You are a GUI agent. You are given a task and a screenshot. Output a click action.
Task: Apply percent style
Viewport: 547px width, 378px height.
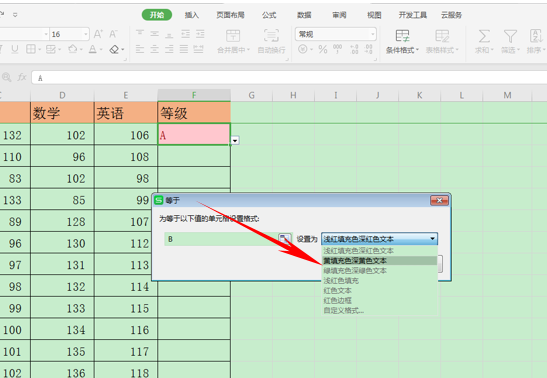coord(323,49)
